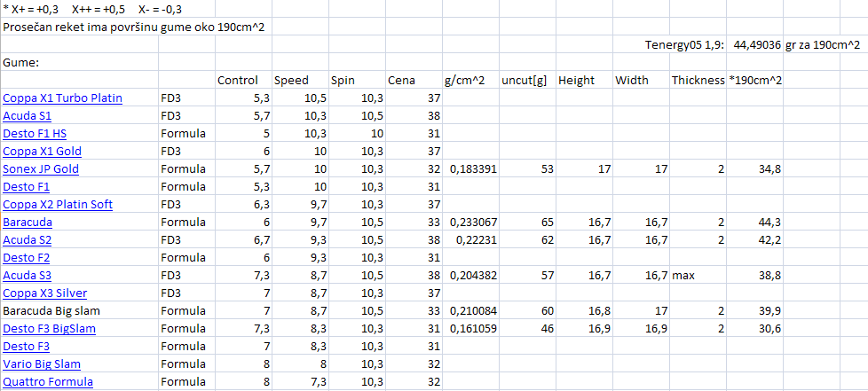Select the 38,8 weight cell
The height and width of the screenshot is (391, 868).
pos(754,276)
